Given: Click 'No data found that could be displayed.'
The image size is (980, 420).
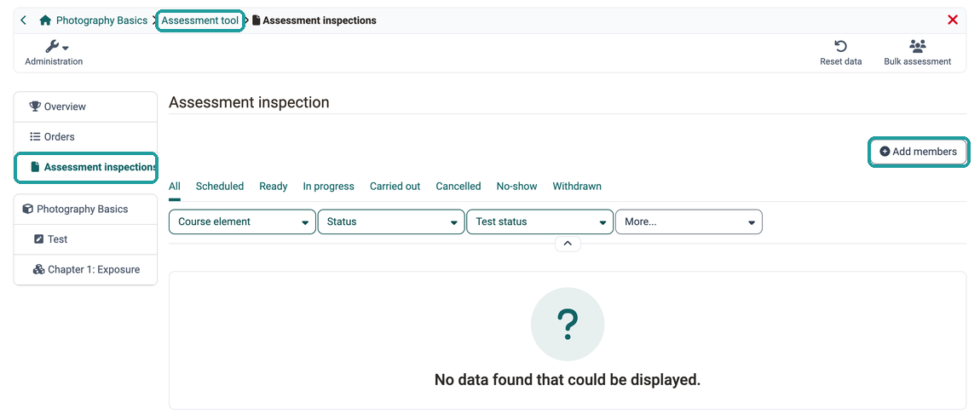Looking at the screenshot, I should coord(568,379).
